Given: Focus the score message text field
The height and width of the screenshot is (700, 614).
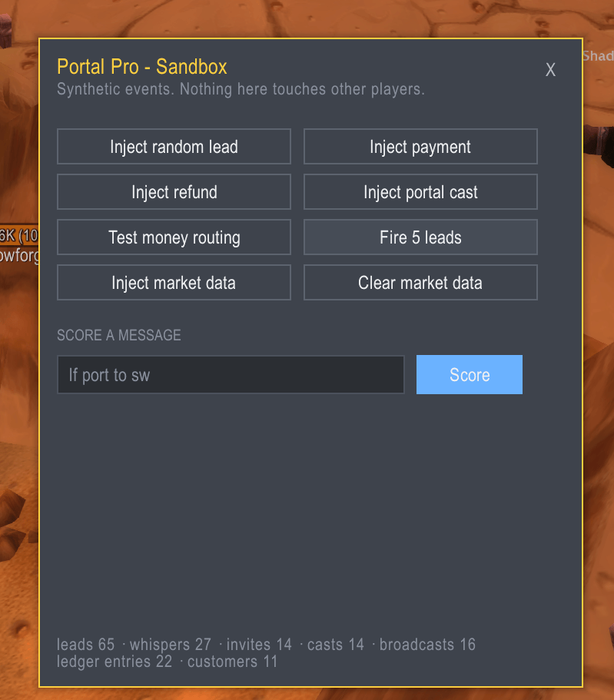Looking at the screenshot, I should pos(231,374).
